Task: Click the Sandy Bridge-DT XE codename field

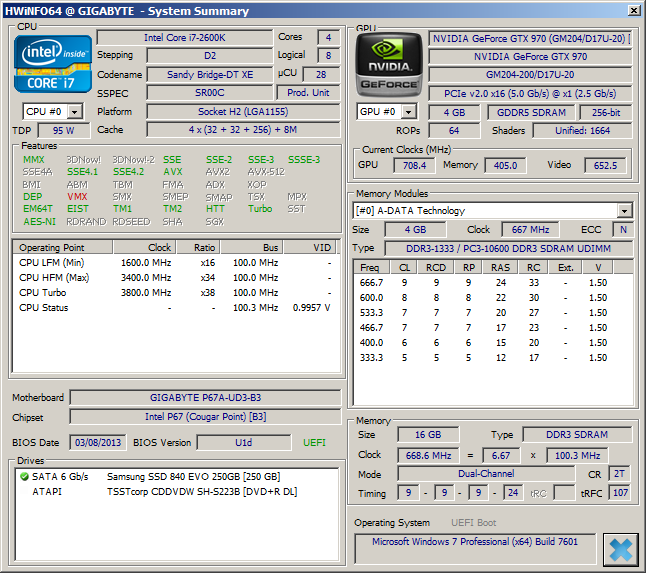Action: (210, 75)
